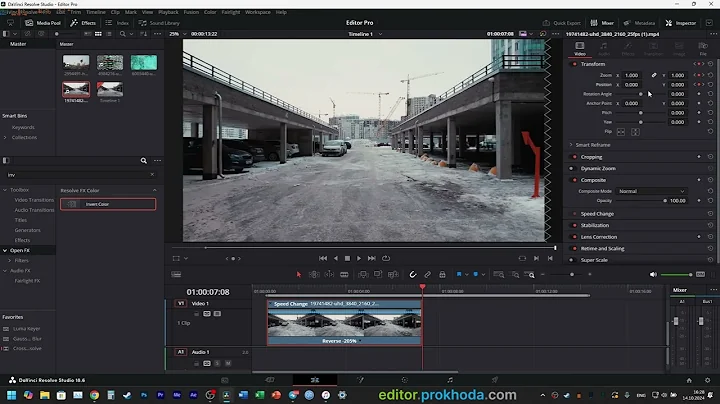720x404 pixels.
Task: Select the Blade Edit Mode tool
Action: point(344,275)
